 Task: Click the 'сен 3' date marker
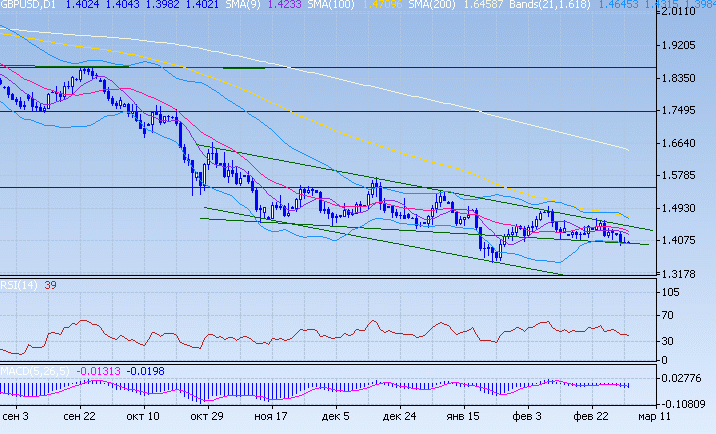click(x=17, y=415)
